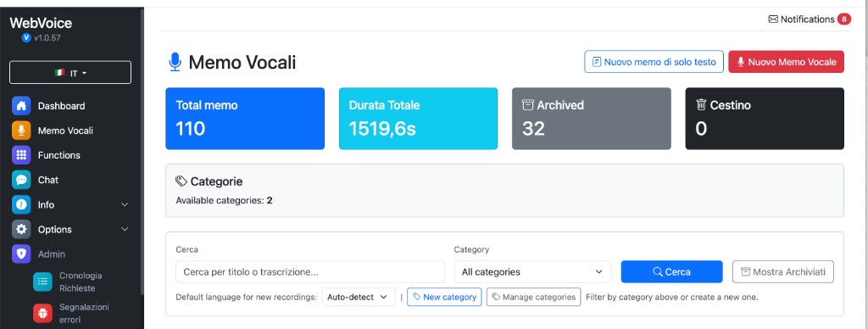Click the Archived 32 card
The height and width of the screenshot is (329, 868).
coord(591,119)
